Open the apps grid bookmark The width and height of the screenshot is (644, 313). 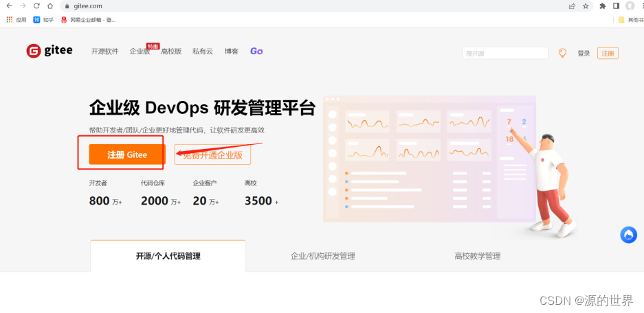point(16,20)
